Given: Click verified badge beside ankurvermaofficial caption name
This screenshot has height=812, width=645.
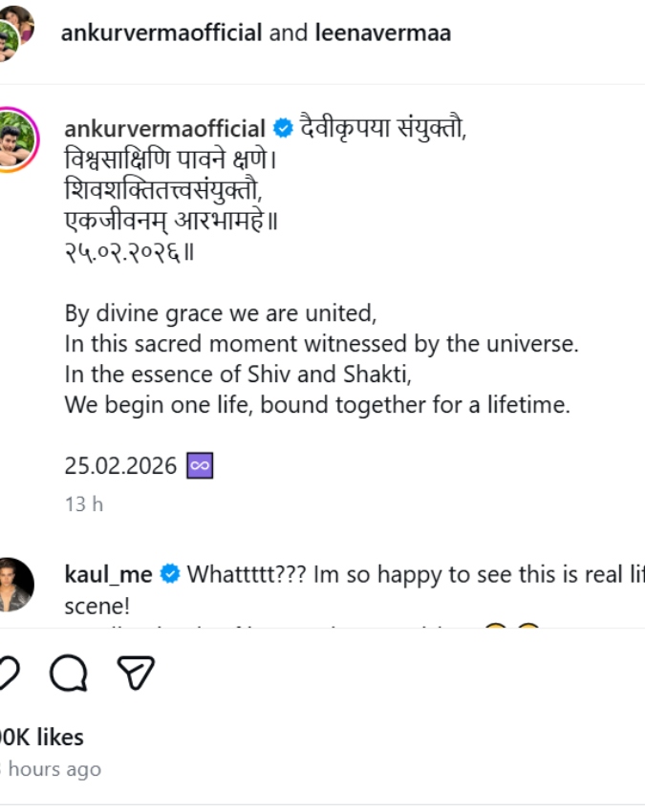Looking at the screenshot, I should [x=283, y=129].
